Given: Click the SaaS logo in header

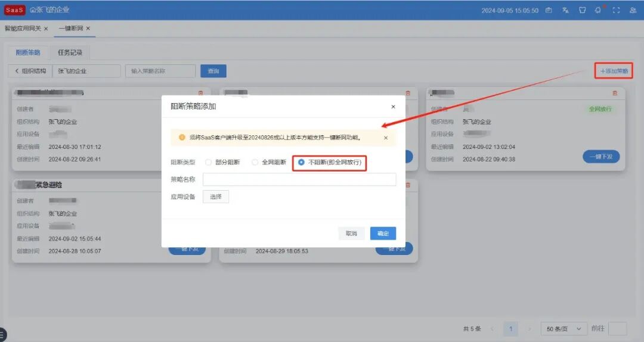Looking at the screenshot, I should pos(14,10).
